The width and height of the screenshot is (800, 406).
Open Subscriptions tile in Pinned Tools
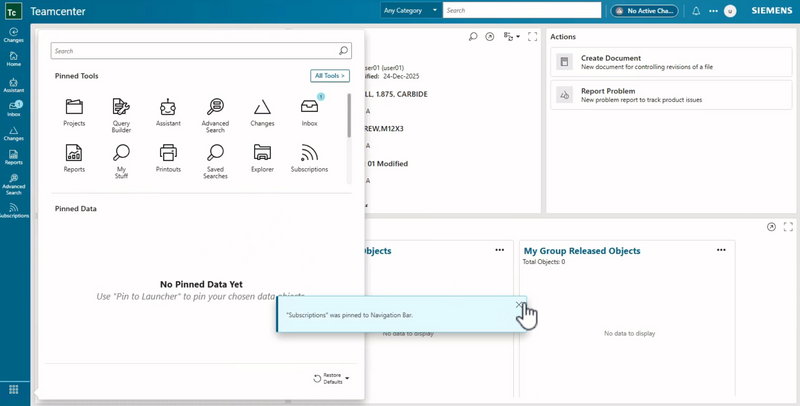[309, 158]
